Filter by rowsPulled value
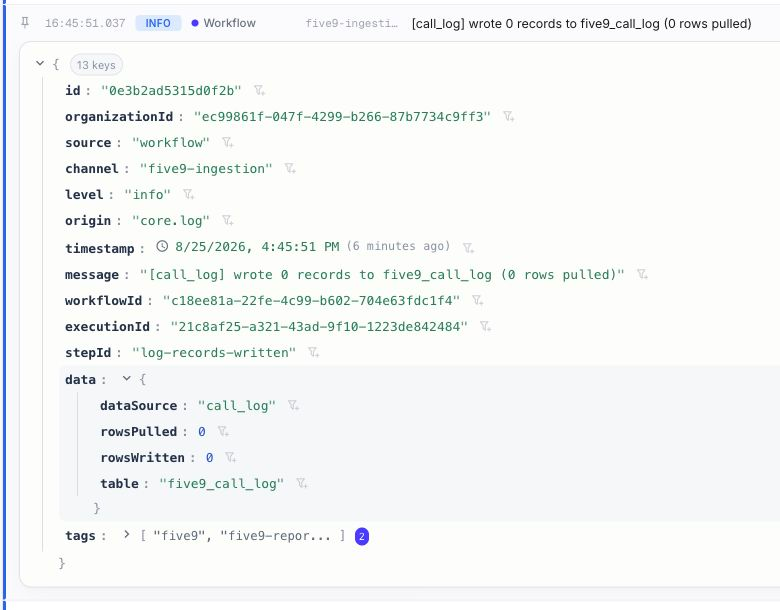 (223, 431)
